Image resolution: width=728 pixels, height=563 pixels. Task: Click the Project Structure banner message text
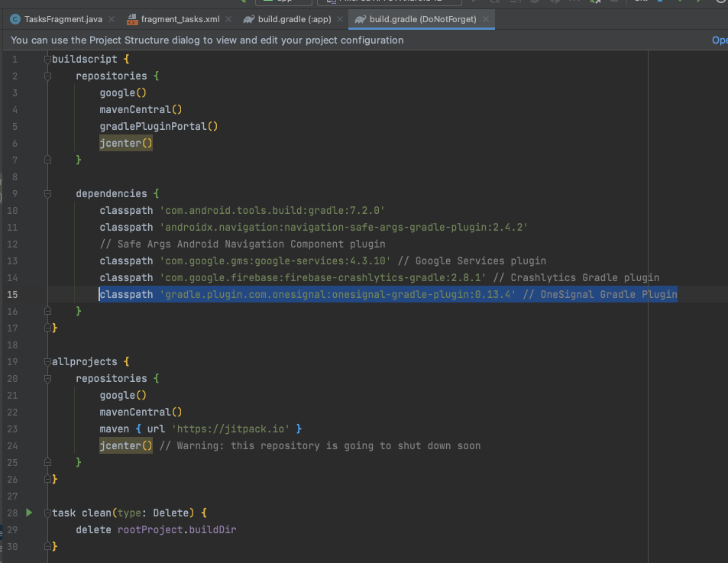click(x=207, y=40)
